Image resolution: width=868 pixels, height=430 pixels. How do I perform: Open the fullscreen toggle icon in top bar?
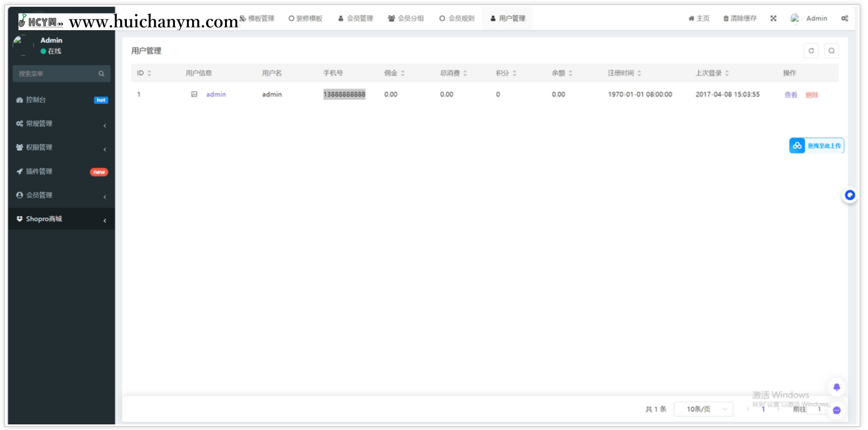coord(773,18)
